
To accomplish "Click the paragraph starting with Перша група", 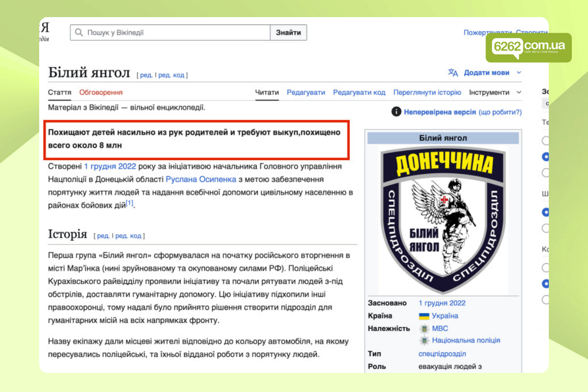I will click(199, 288).
